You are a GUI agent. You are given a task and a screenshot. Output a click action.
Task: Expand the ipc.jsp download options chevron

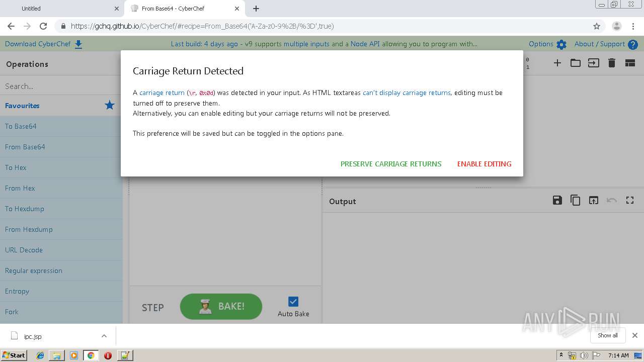tap(104, 336)
